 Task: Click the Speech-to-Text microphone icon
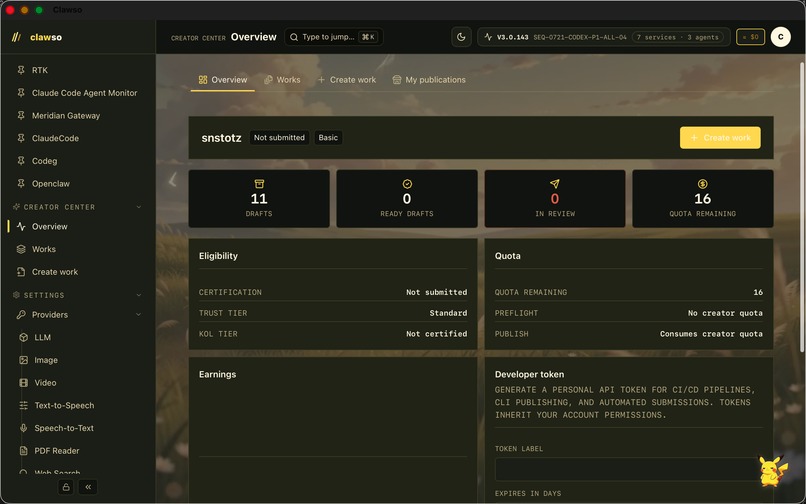click(x=23, y=428)
